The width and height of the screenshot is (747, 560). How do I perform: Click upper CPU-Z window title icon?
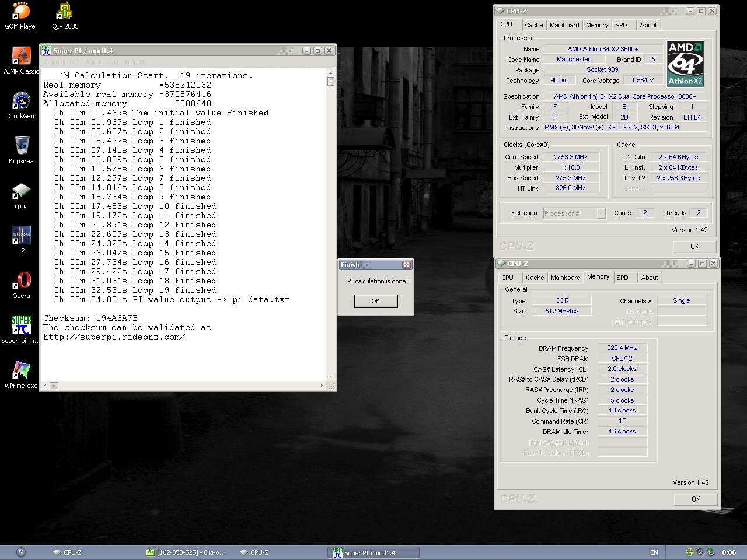point(500,11)
